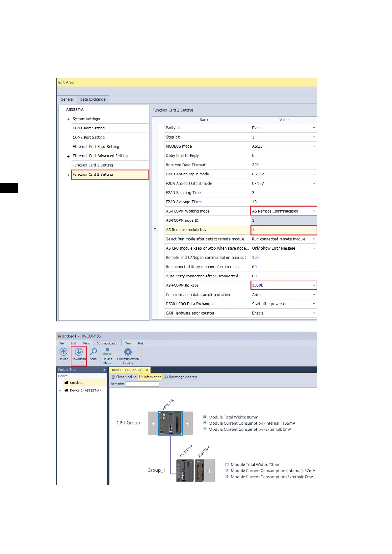Screen dimensions: 392x554
Task: Open AS-FCOPM Bit Rate dropdown
Action: coord(314,286)
